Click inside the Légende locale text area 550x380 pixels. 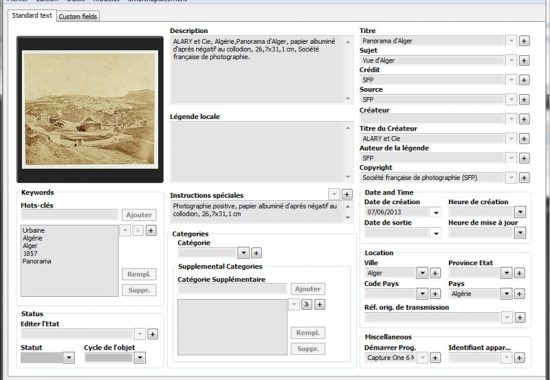click(x=257, y=152)
